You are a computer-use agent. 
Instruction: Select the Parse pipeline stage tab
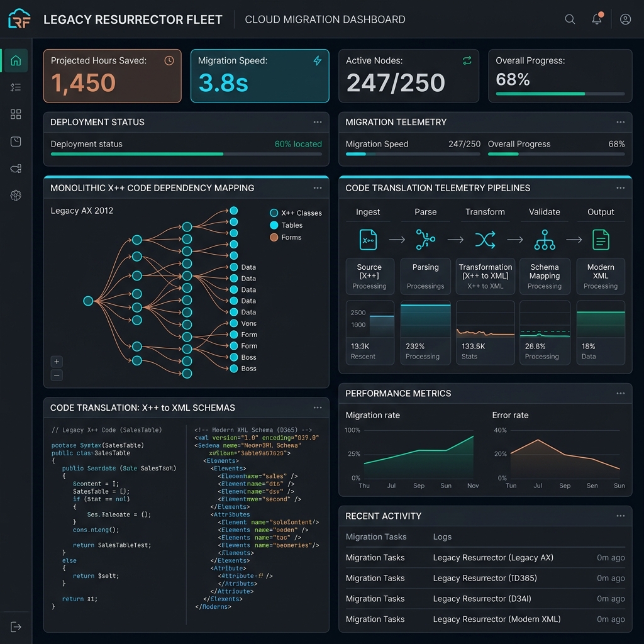tap(426, 212)
